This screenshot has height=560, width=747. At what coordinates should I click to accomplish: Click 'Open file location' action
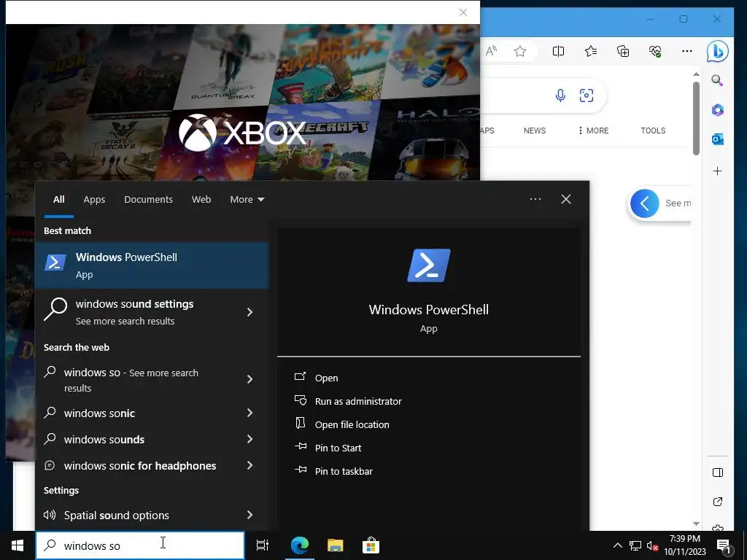tap(352, 424)
